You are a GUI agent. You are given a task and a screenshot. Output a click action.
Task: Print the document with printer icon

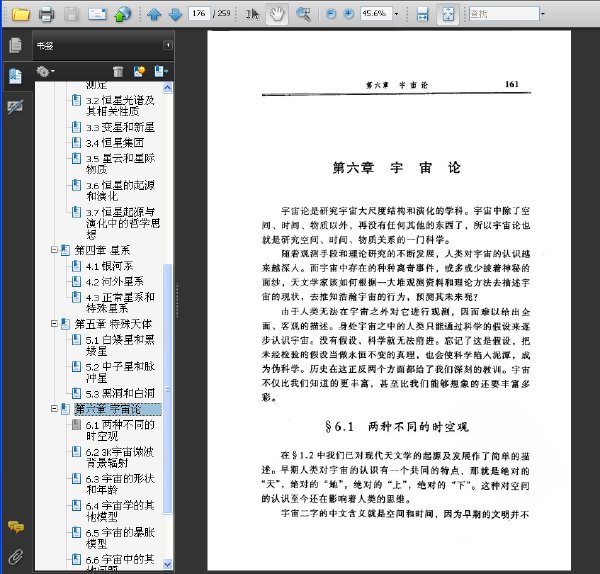click(x=46, y=14)
